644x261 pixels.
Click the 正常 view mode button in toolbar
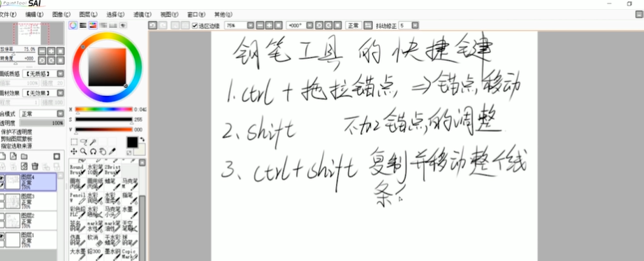353,25
